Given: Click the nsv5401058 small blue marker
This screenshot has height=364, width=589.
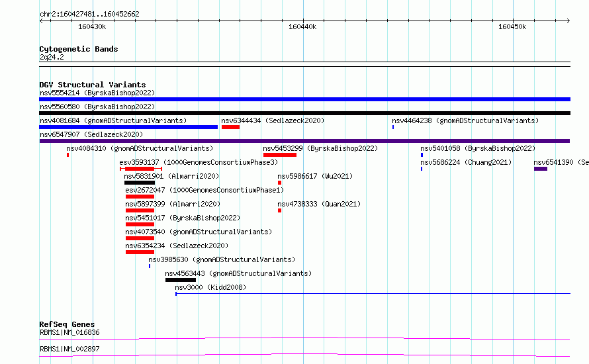Looking at the screenshot, I should (422, 155).
